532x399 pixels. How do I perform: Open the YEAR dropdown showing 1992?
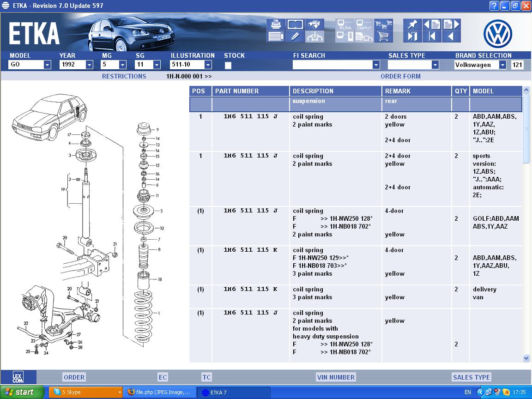coord(89,65)
